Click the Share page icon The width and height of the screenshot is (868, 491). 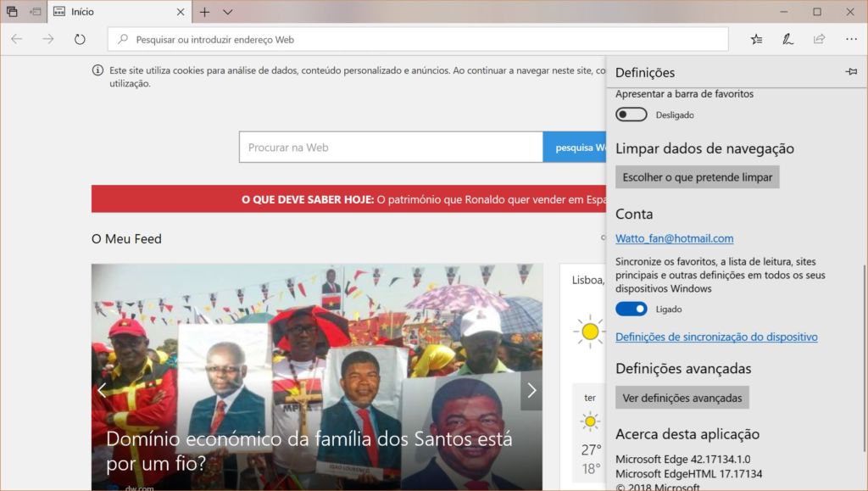coord(820,39)
